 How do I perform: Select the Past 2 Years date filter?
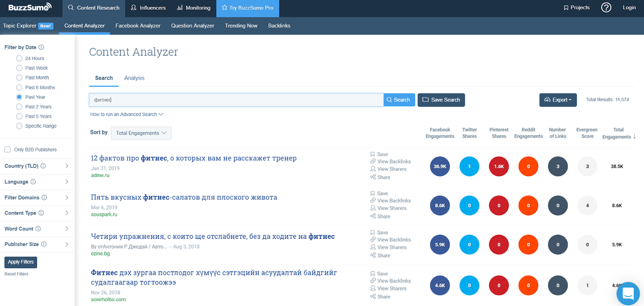click(x=19, y=106)
